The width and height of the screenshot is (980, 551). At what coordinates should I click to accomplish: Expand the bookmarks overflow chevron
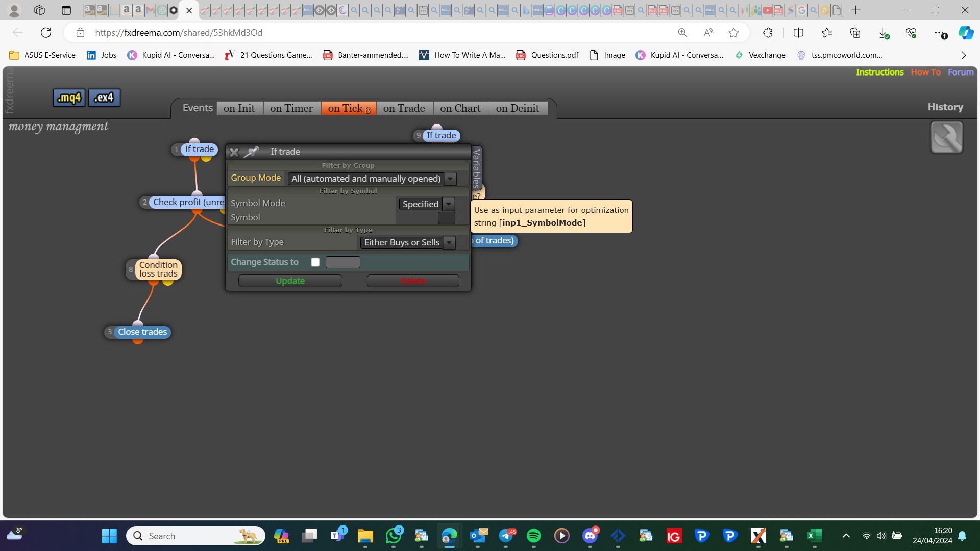[964, 55]
